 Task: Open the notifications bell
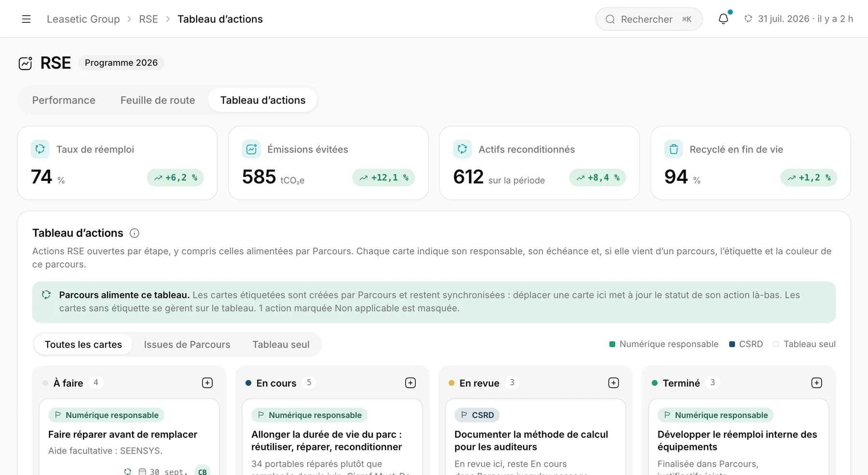coord(723,19)
